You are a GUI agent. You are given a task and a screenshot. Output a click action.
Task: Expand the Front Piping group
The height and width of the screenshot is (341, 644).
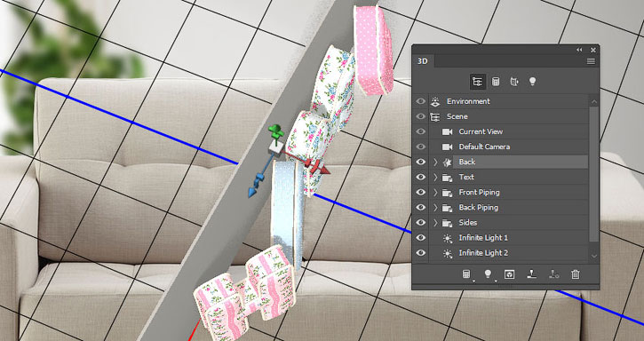435,193
